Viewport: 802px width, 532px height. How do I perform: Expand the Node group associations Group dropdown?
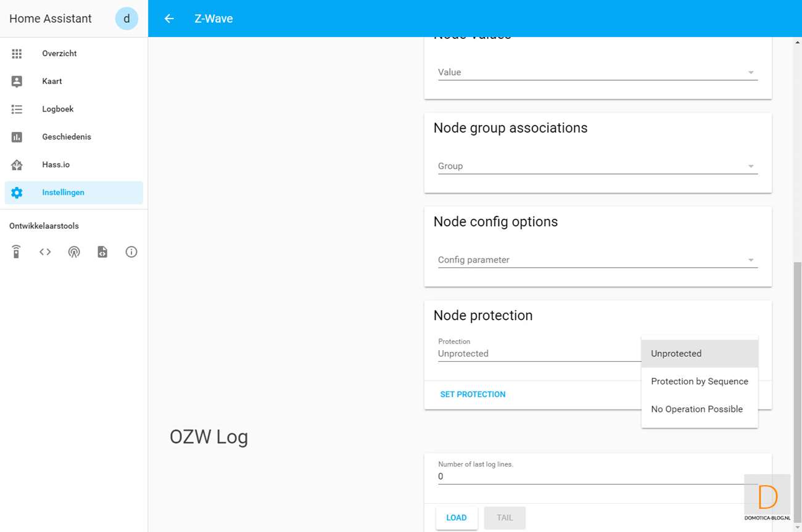(x=597, y=166)
